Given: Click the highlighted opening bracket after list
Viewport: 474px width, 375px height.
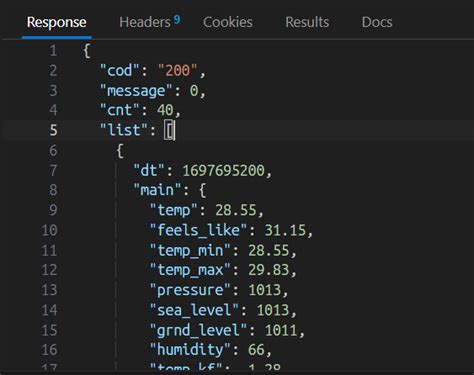Looking at the screenshot, I should click(x=169, y=130).
